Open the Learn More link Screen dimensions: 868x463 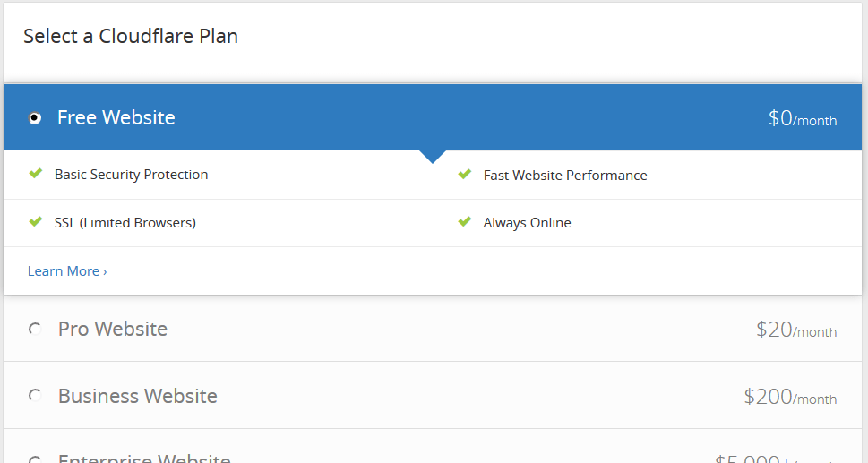pyautogui.click(x=67, y=271)
